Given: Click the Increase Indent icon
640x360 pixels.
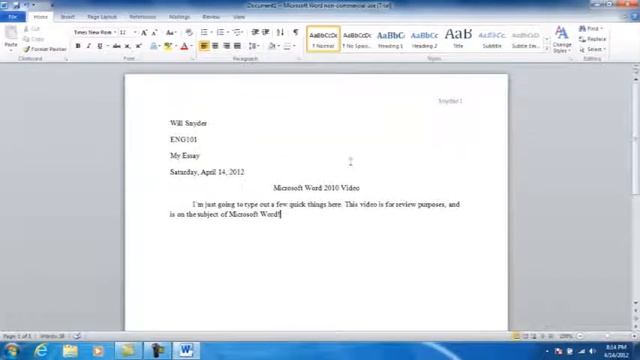Looking at the screenshot, I should click(266, 32).
